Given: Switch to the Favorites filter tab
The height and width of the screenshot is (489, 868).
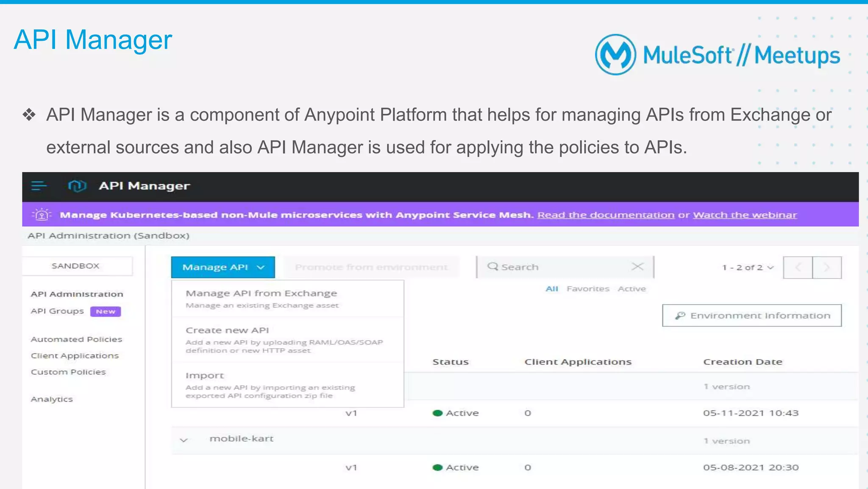Looking at the screenshot, I should (588, 289).
